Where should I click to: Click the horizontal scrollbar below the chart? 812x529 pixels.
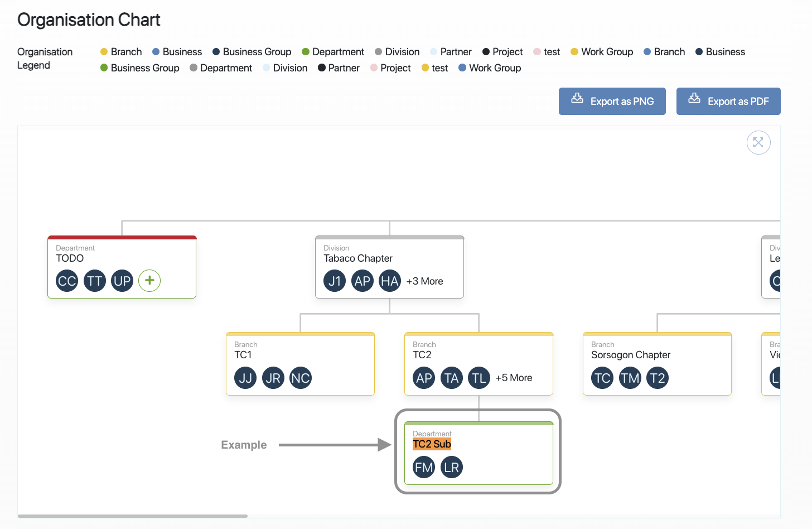click(133, 516)
